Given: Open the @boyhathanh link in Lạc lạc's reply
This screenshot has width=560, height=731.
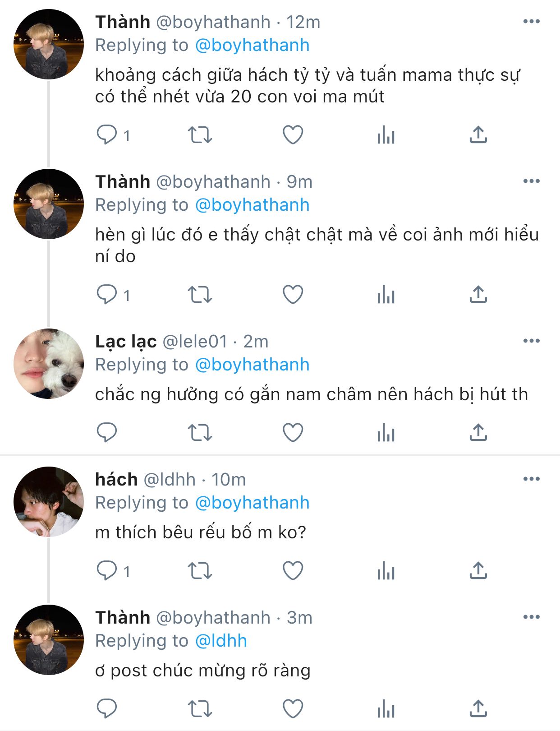Looking at the screenshot, I should [x=252, y=365].
